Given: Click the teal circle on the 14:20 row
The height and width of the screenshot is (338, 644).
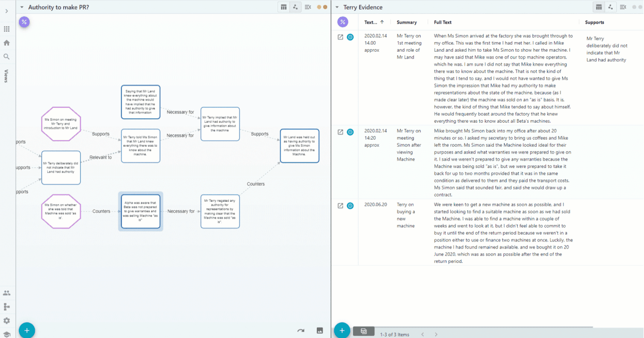Looking at the screenshot, I should pos(350,132).
